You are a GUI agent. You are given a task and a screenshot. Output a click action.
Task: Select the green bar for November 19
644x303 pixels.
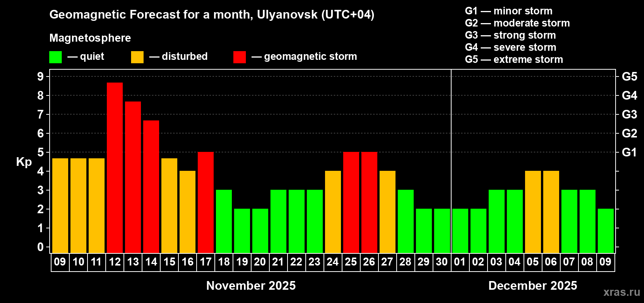tap(242, 231)
